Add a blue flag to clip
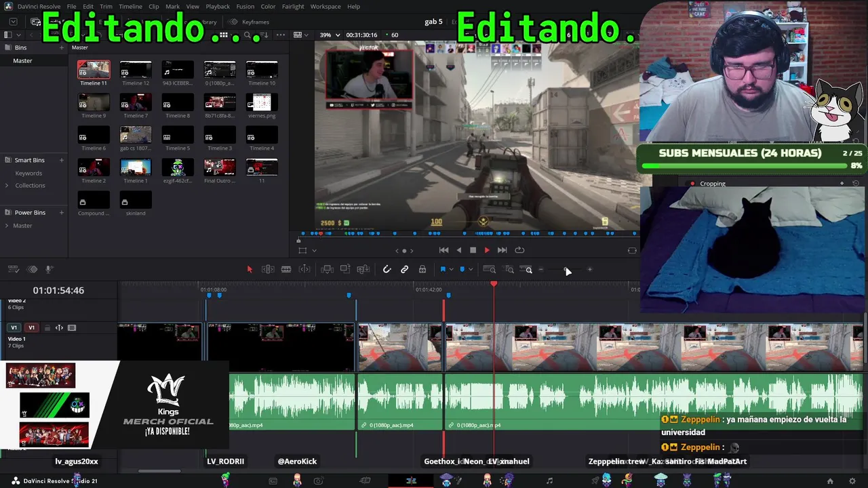 443,269
